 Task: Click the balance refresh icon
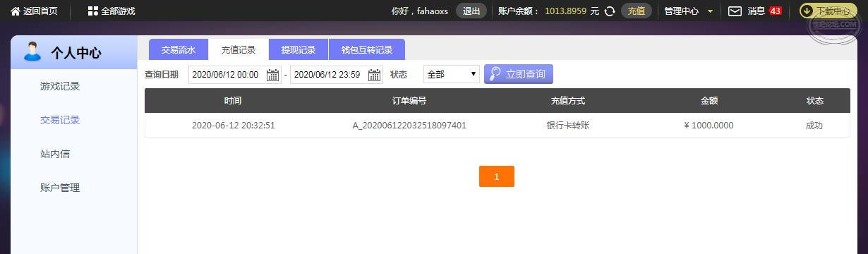610,11
